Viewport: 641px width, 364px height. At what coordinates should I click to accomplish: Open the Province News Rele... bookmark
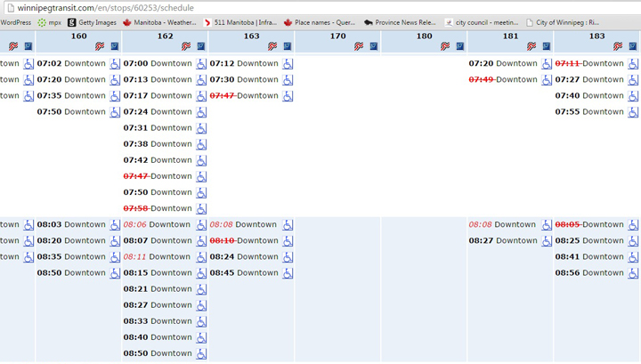(400, 22)
